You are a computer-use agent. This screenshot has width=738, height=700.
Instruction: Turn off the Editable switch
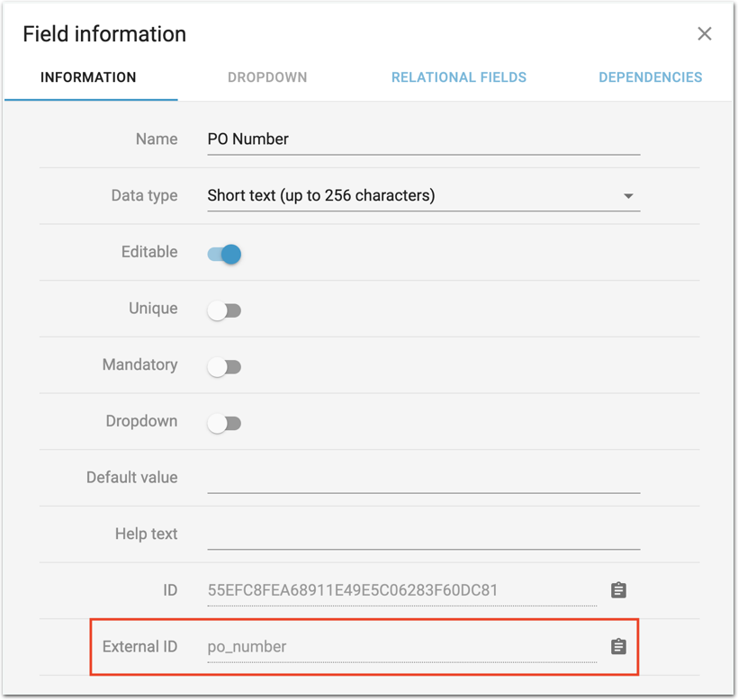pos(225,254)
